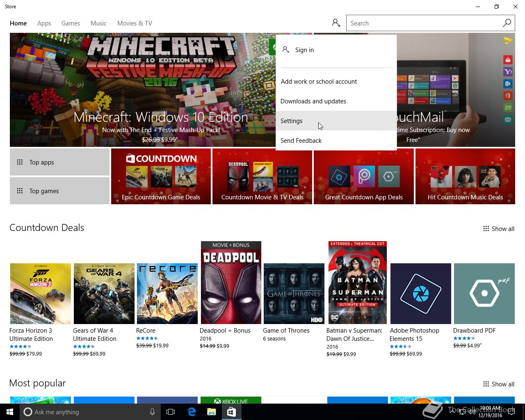Click Batman v Superman title text
This screenshot has height=420, width=525.
pyautogui.click(x=354, y=334)
